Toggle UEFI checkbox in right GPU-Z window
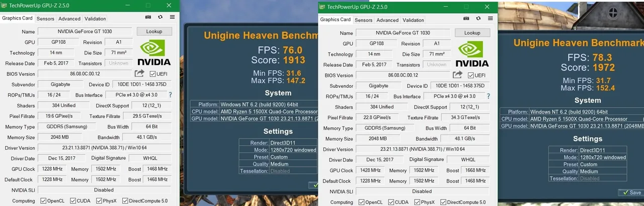This screenshot has width=644, height=206. pyautogui.click(x=470, y=75)
